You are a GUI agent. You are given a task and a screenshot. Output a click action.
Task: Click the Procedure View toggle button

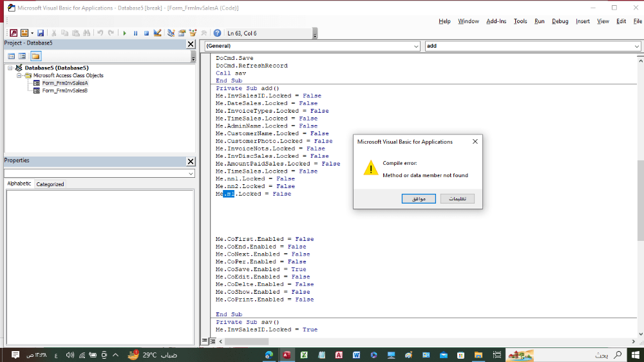coord(205,341)
